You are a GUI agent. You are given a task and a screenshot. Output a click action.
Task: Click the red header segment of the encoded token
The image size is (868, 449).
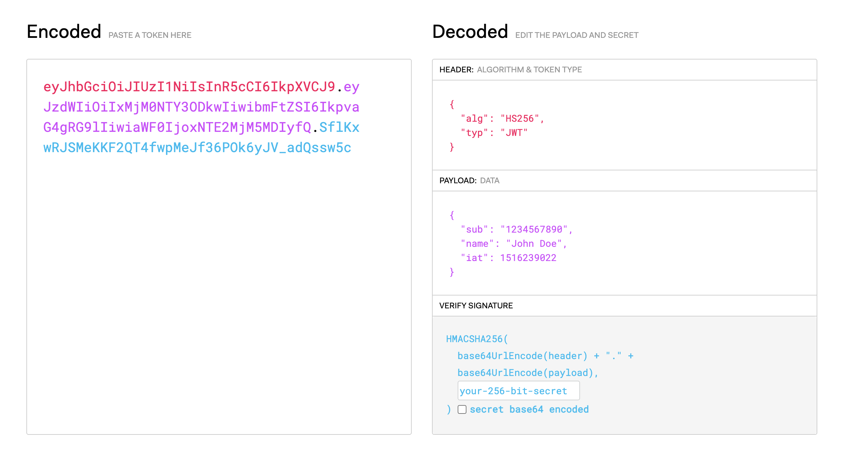point(189,87)
